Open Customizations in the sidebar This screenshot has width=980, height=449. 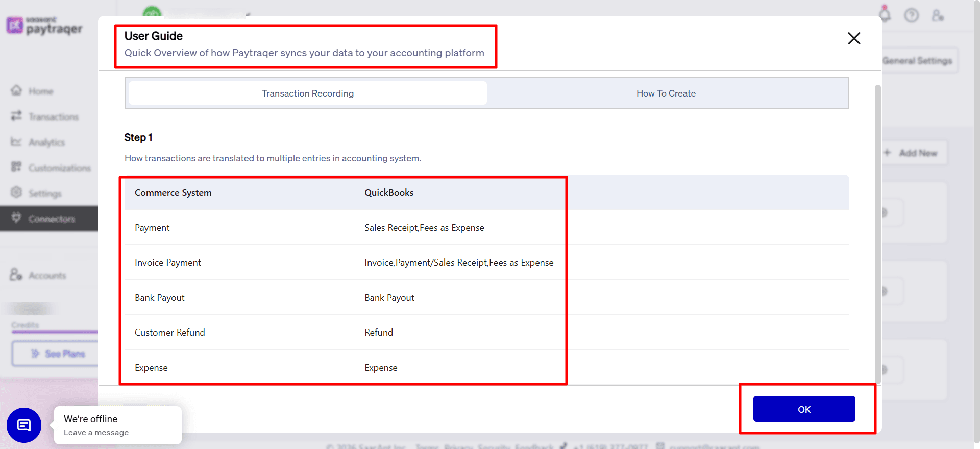[x=60, y=168]
